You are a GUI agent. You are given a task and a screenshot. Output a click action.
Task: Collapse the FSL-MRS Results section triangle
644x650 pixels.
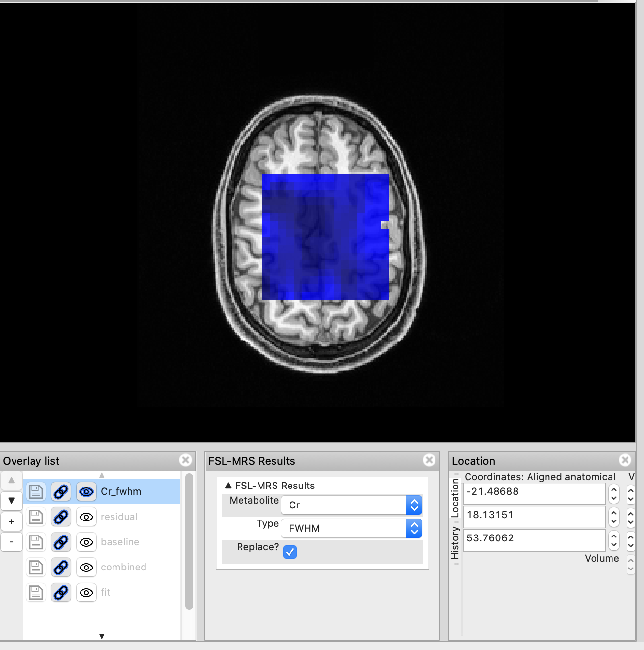[x=228, y=486]
